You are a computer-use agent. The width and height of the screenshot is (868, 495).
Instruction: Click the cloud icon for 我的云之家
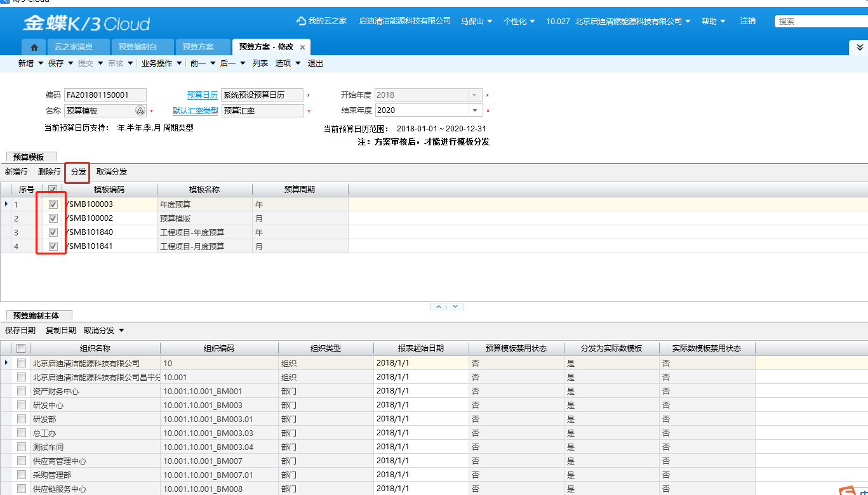[301, 21]
